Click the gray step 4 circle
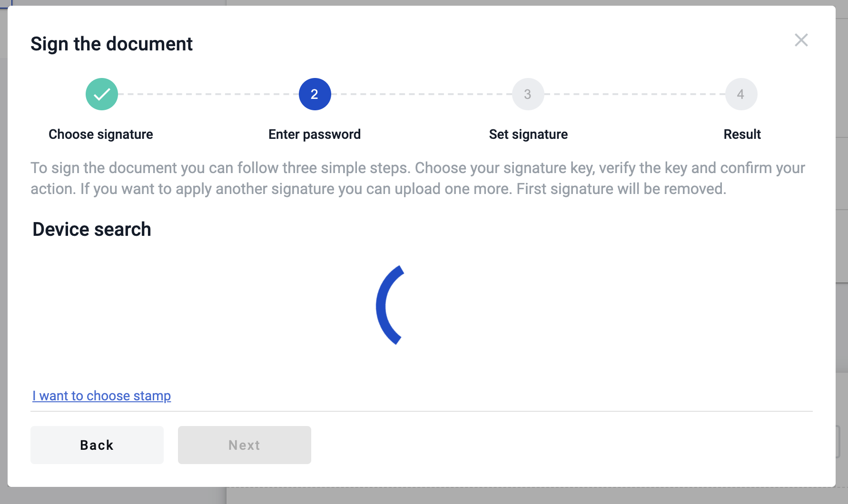 click(741, 94)
